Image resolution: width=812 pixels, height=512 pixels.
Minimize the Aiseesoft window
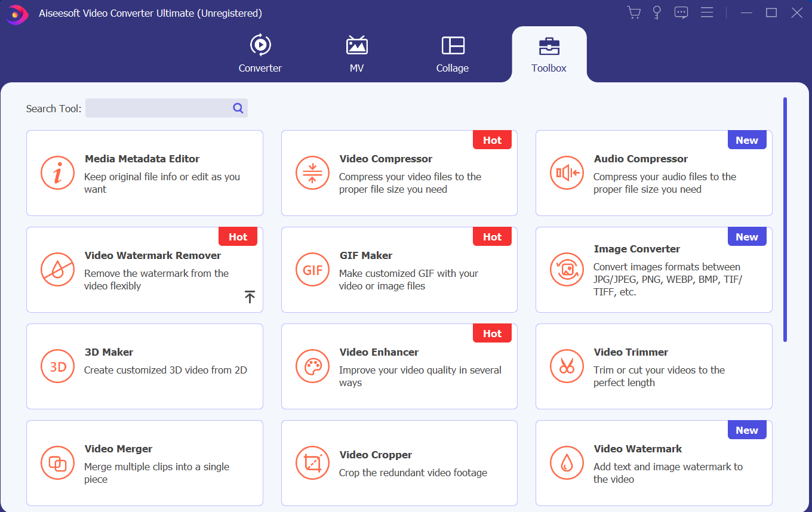click(746, 13)
